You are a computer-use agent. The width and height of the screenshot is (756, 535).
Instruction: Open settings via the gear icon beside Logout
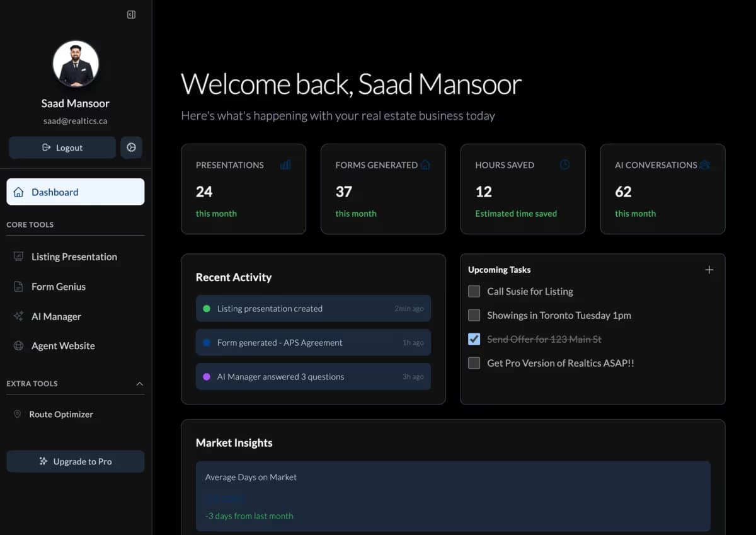[x=131, y=147]
